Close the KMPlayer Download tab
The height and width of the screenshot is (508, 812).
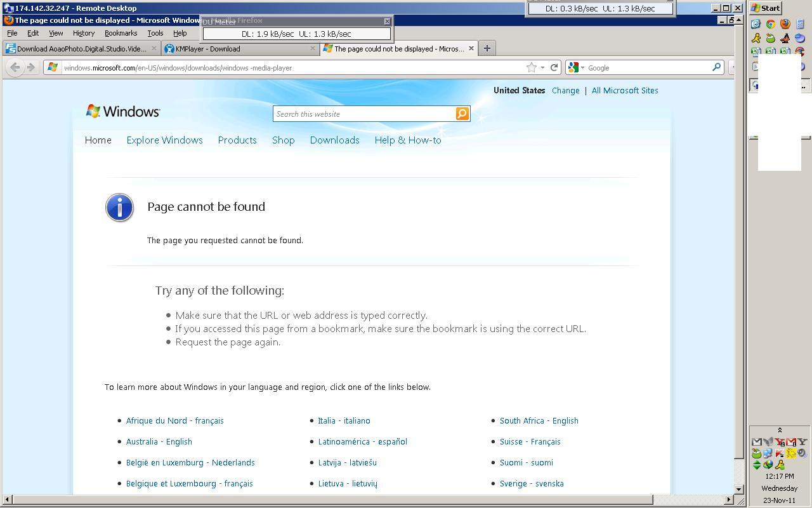(x=313, y=48)
